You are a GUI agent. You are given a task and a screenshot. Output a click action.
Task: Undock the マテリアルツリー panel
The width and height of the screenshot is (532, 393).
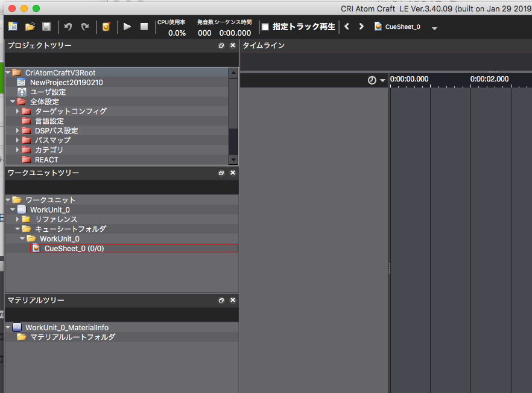[221, 300]
